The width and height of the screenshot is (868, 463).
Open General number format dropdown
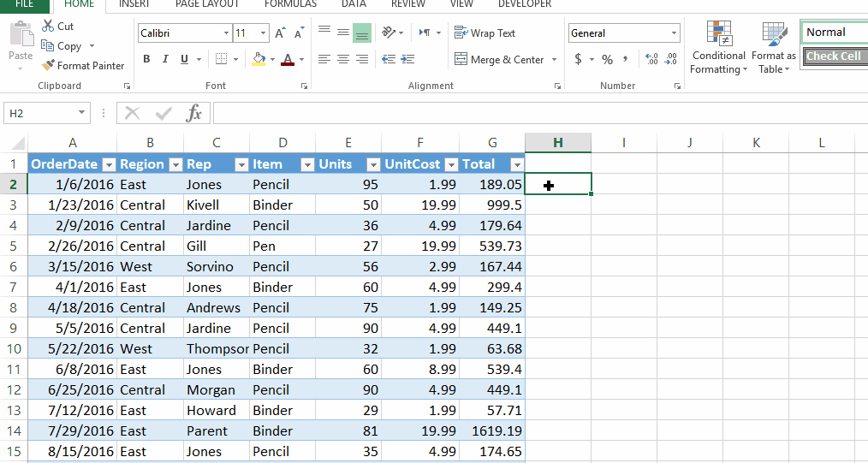pos(674,33)
